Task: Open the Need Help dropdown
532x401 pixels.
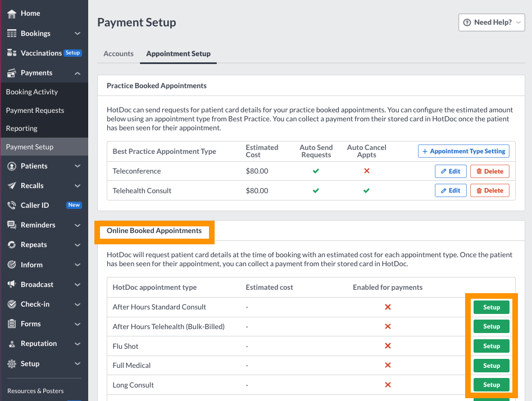Action: click(x=492, y=22)
